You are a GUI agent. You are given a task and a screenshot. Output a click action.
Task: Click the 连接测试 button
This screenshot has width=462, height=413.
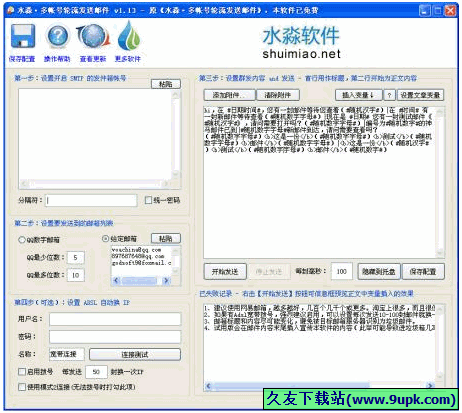(135, 354)
